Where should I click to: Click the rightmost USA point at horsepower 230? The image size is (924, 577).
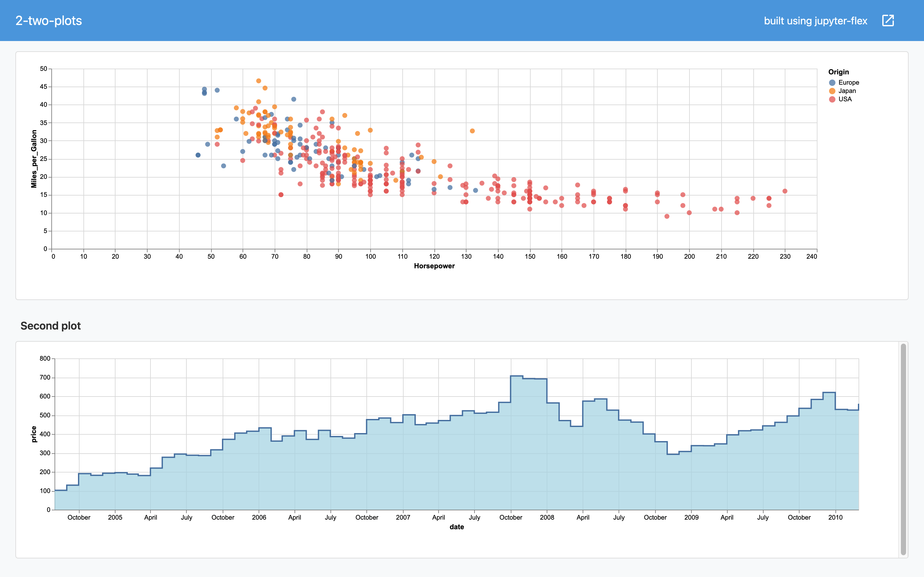[x=785, y=191]
